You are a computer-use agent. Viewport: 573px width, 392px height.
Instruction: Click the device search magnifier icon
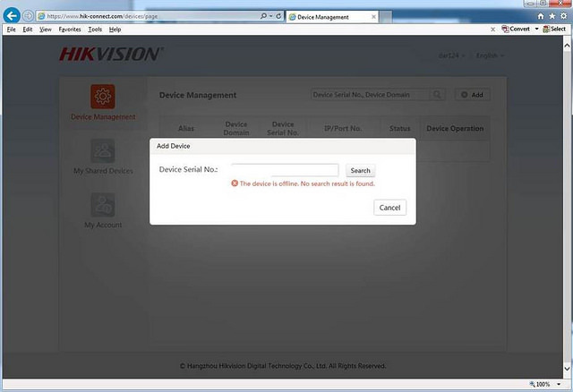tap(437, 95)
